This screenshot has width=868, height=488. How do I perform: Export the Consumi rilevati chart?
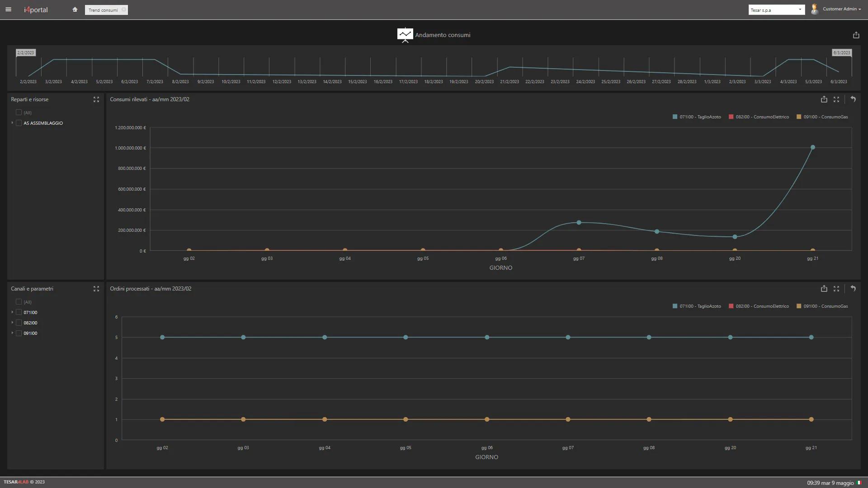tap(824, 99)
